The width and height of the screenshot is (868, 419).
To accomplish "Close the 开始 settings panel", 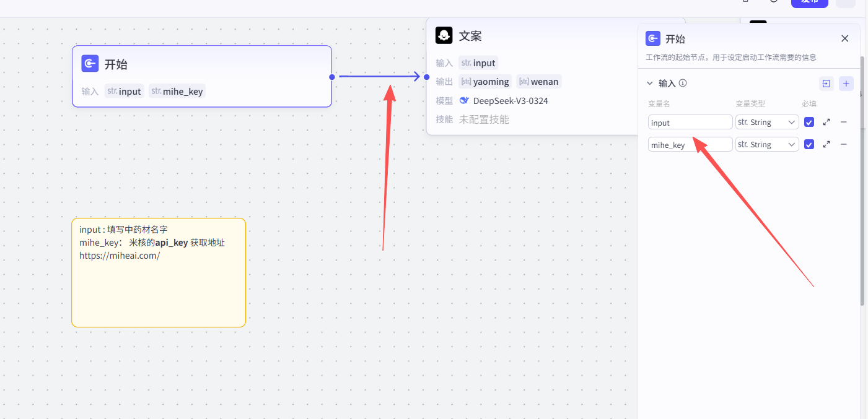I will pyautogui.click(x=844, y=38).
